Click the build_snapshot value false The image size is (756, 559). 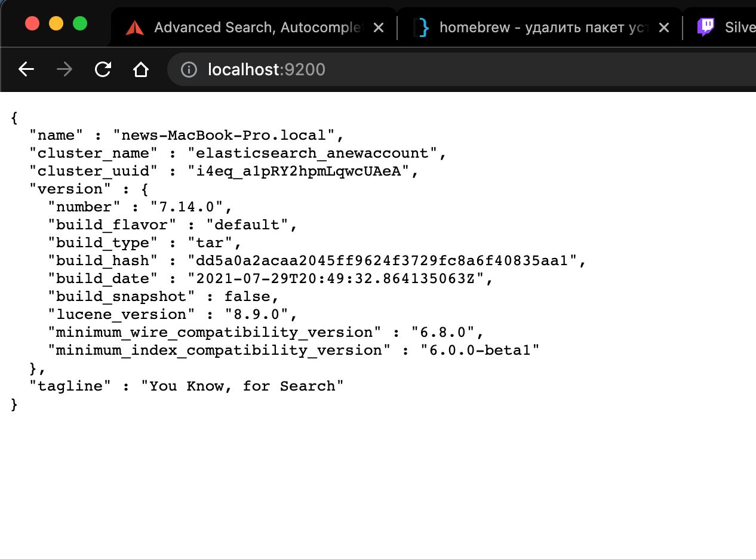point(247,296)
